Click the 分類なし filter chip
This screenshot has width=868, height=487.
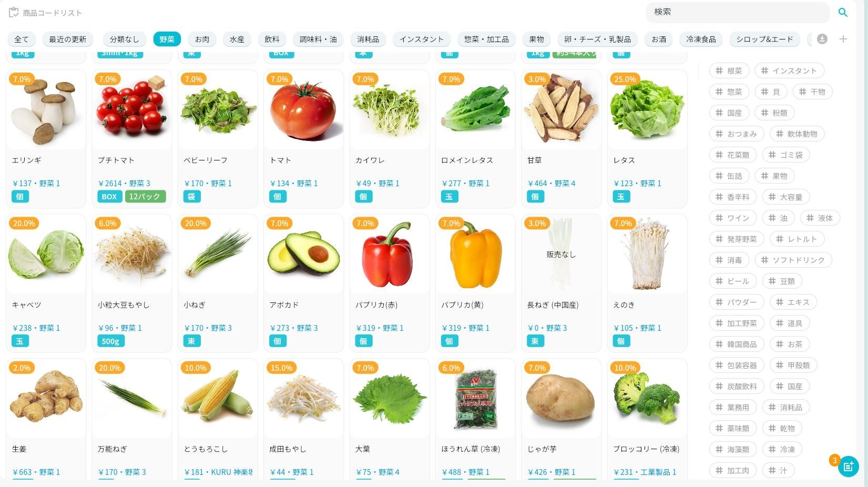coord(124,39)
